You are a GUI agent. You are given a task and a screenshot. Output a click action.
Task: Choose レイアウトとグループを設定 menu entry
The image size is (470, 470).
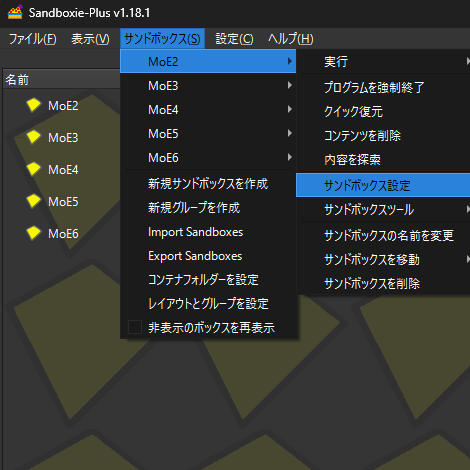(x=208, y=304)
